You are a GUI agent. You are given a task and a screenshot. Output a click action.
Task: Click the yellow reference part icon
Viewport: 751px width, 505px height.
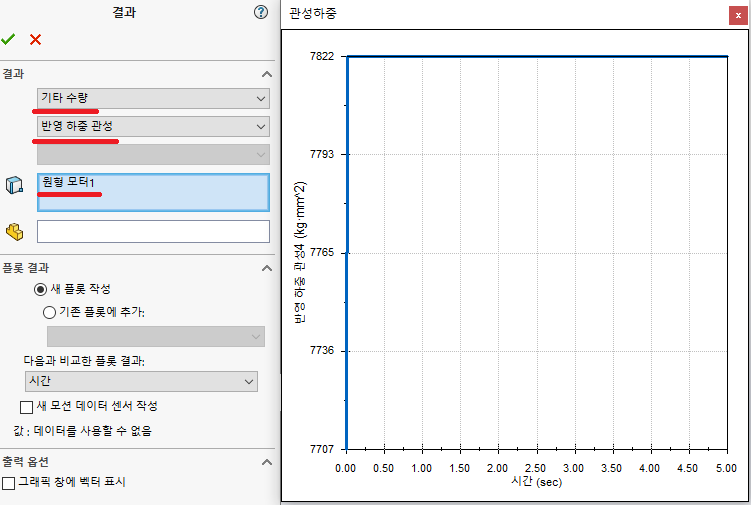[x=14, y=232]
